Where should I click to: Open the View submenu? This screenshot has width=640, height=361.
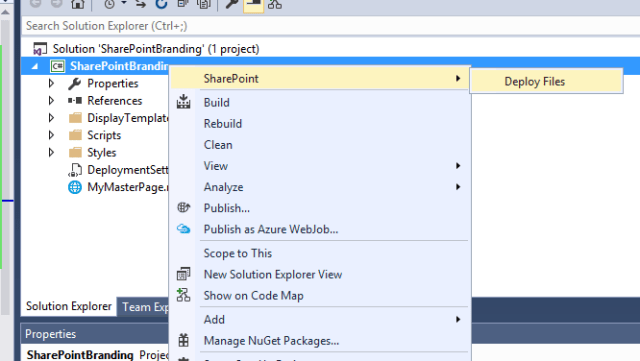click(320, 166)
